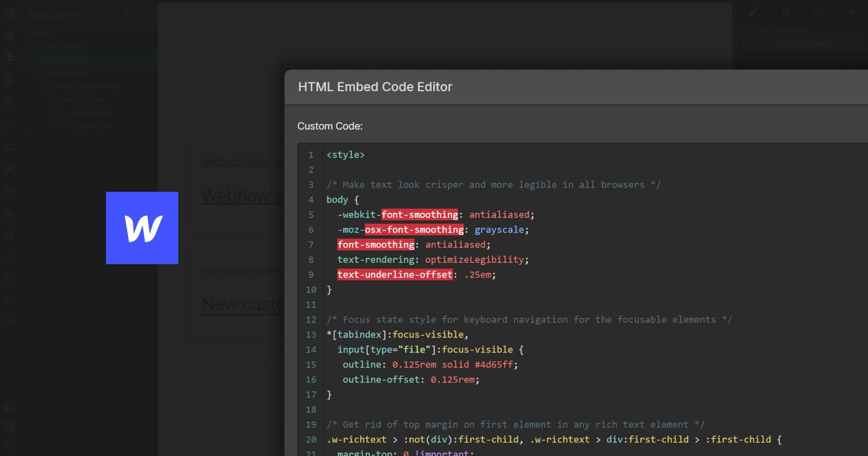Switch to the Style brush tab
This screenshot has width=868, height=456.
(x=754, y=12)
